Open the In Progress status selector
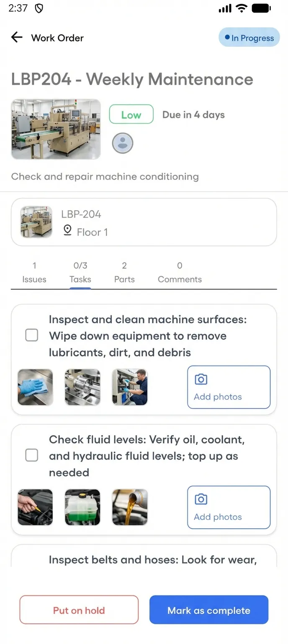The width and height of the screenshot is (288, 644). 249,37
